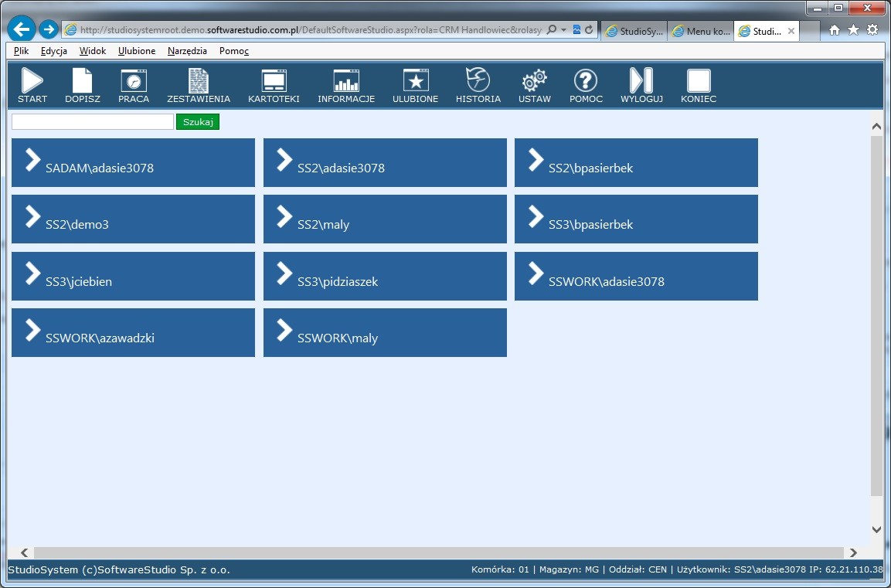Open the Pomoc menu in menu bar
This screenshot has width=891, height=588.
[x=234, y=50]
